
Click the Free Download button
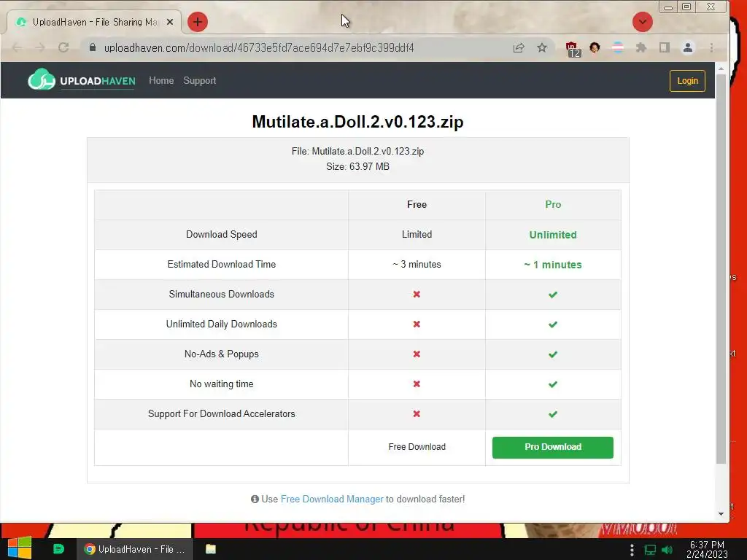pos(417,447)
